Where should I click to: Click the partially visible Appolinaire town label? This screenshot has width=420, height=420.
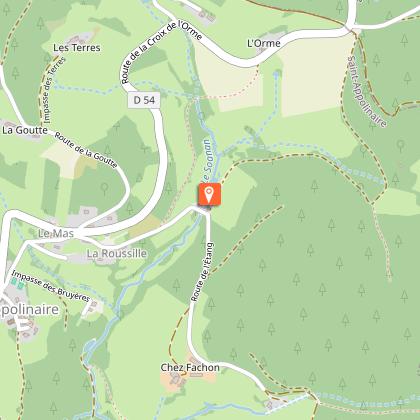point(29,310)
